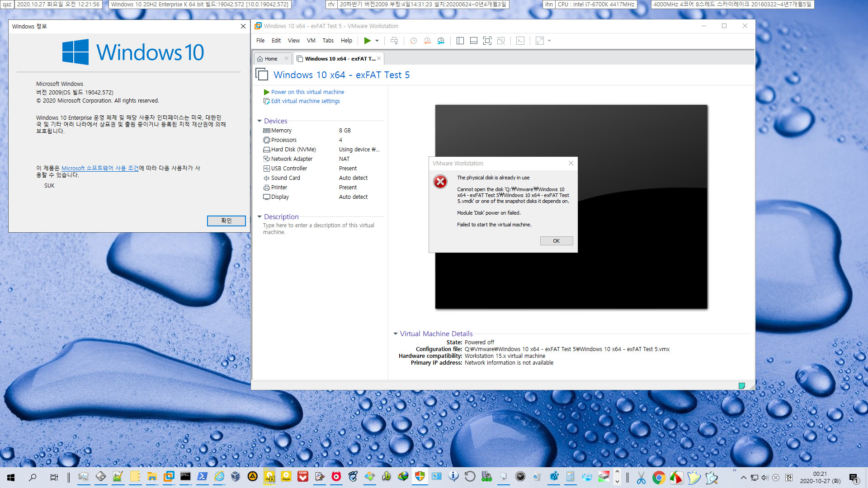868x488 pixels.
Task: Open the VM menu
Action: [311, 41]
